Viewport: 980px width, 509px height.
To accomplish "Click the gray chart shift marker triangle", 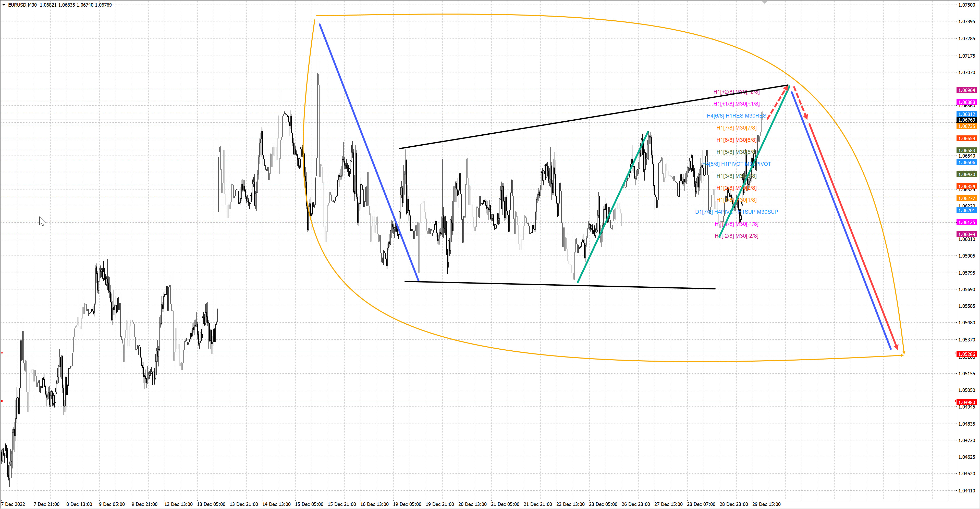I will coord(765,3).
